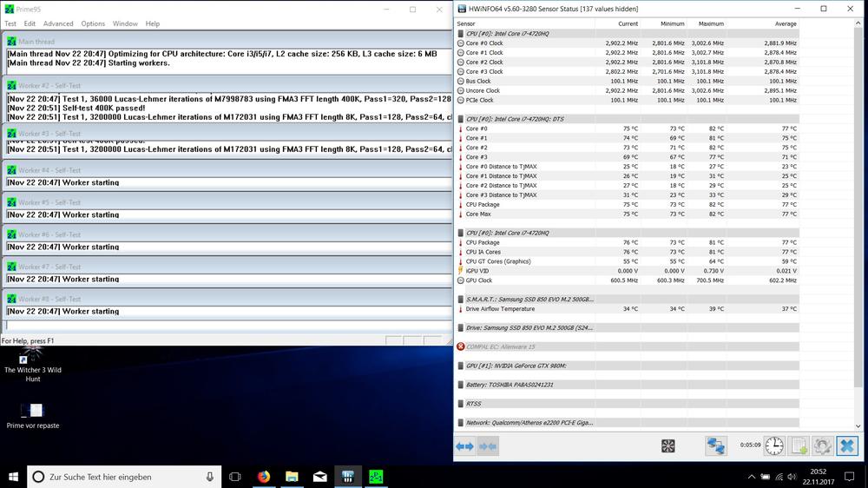Select the Core #0 Clock sensor row

(484, 43)
